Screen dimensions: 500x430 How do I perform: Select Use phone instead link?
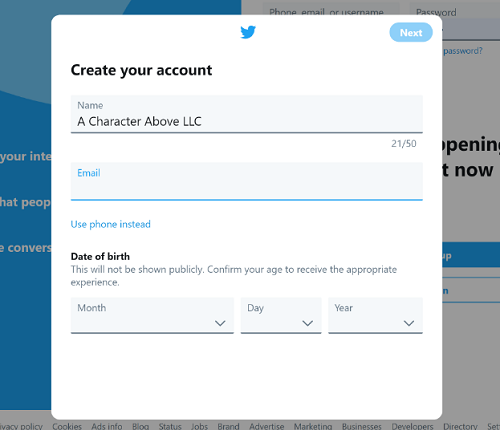click(x=110, y=224)
